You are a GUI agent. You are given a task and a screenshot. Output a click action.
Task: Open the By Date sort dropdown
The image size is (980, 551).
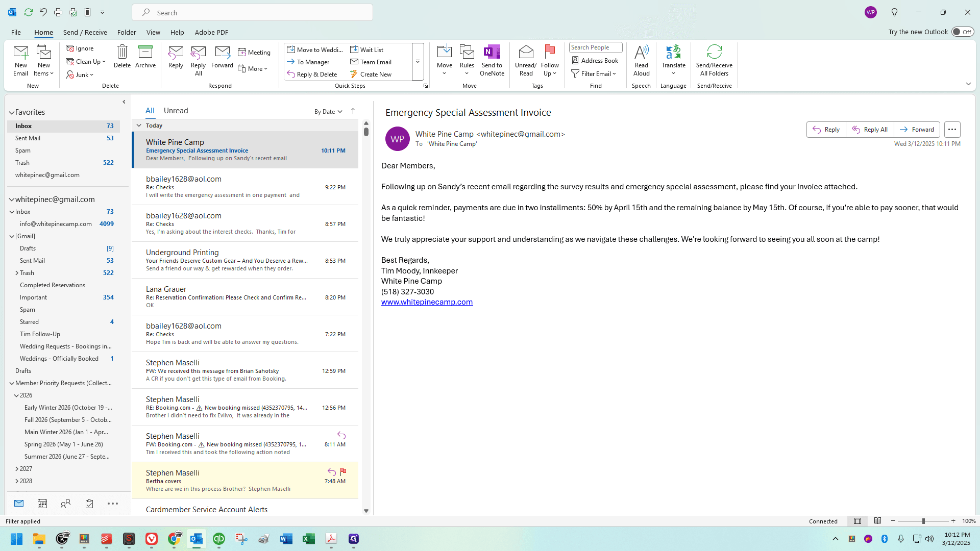point(328,112)
